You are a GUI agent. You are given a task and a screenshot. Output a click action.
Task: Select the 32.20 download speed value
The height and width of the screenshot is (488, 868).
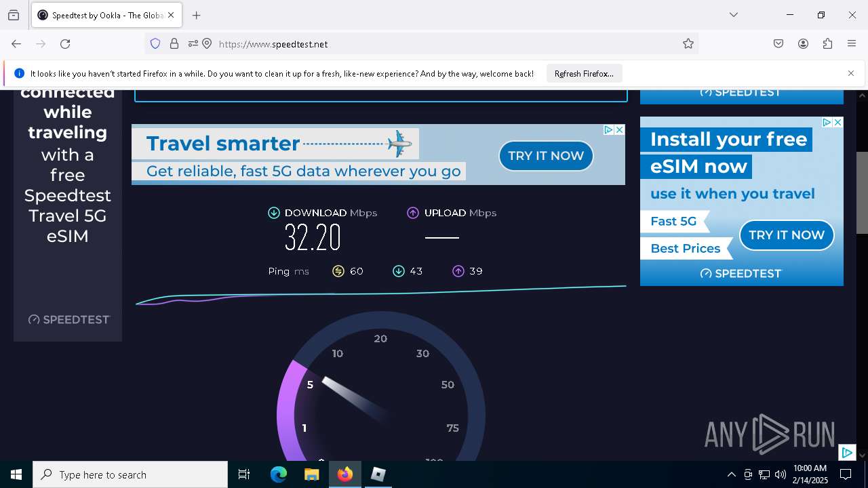[x=313, y=237]
